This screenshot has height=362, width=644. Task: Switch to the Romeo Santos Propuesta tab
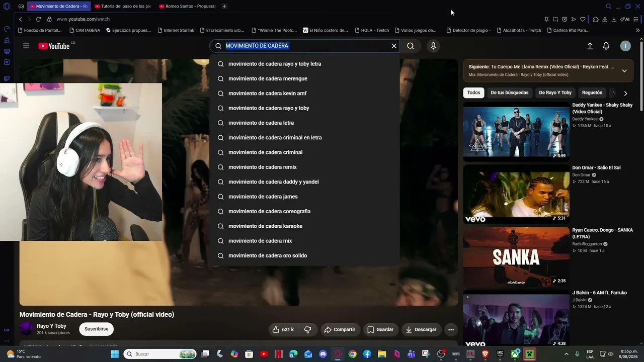188,7
